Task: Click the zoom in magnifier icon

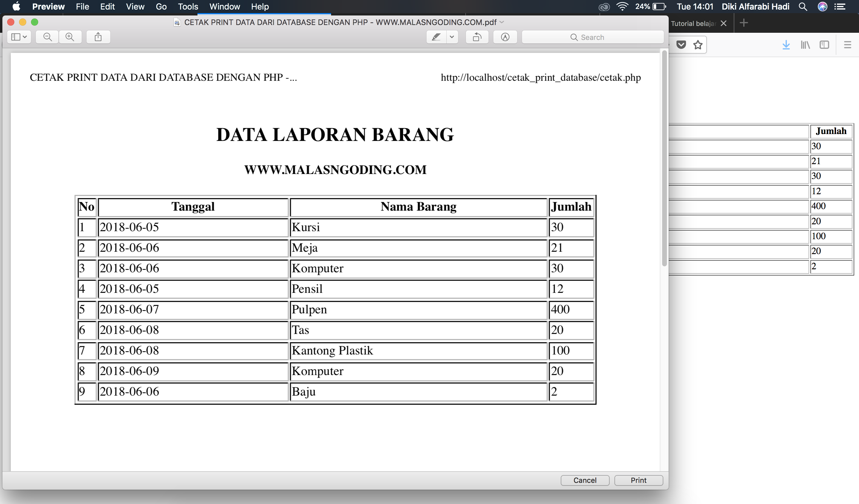Action: pyautogui.click(x=70, y=37)
